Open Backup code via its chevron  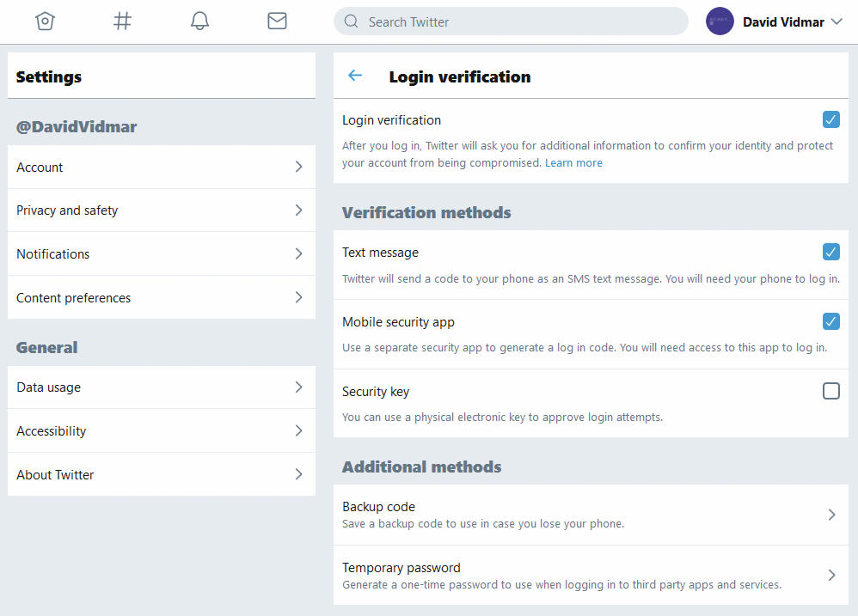tap(831, 515)
